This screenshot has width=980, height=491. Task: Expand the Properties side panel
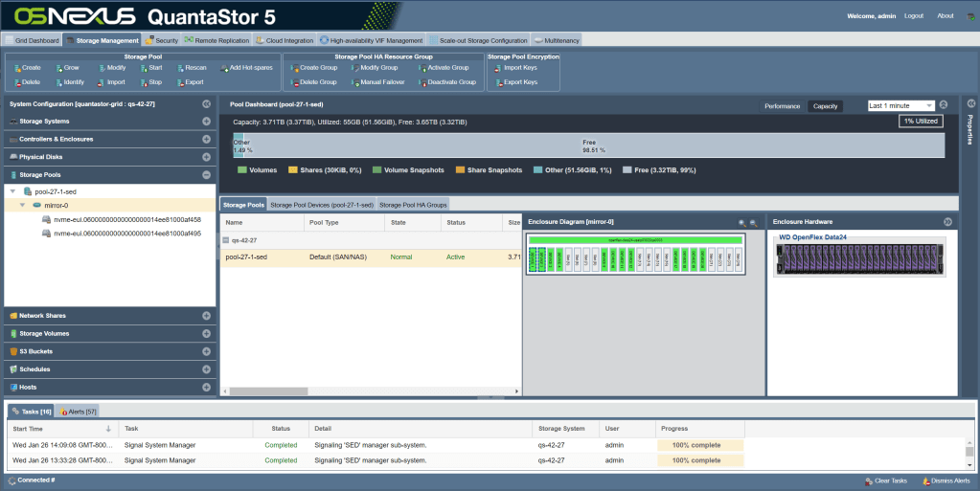(971, 103)
